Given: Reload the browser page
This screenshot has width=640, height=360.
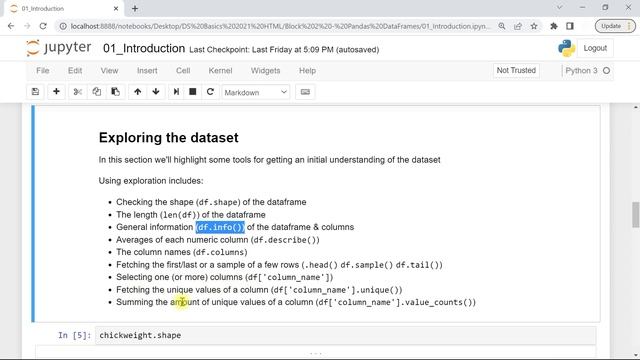Looking at the screenshot, I should (43, 26).
